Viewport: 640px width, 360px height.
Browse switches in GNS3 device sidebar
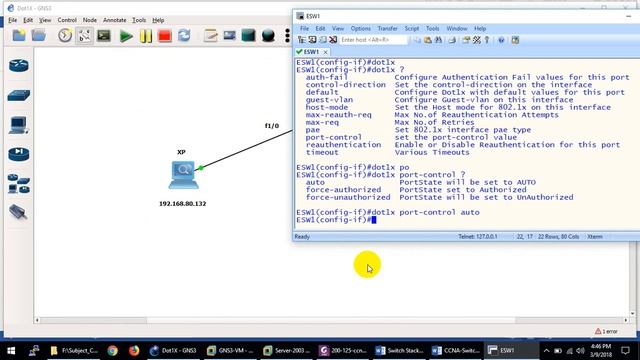(x=19, y=96)
